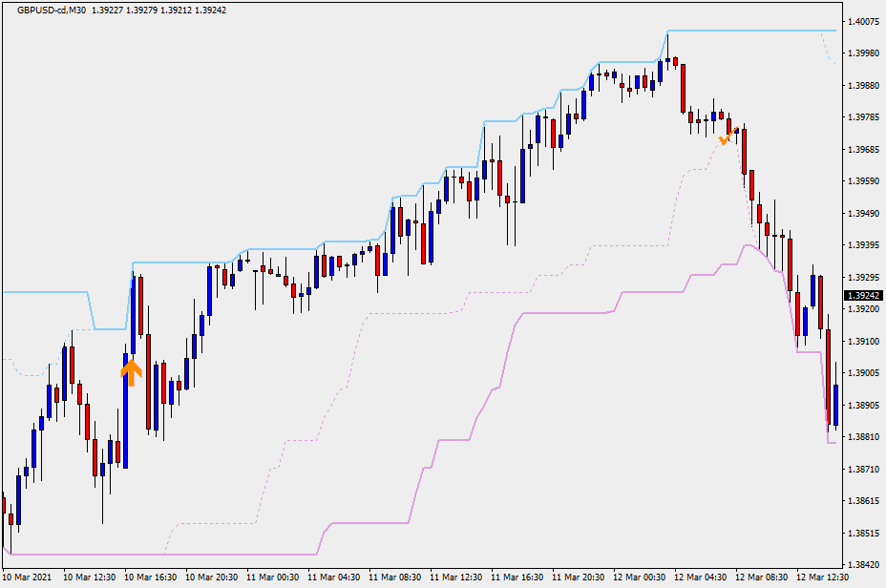The height and width of the screenshot is (588, 886).
Task: Select the 12 Mar 12:30 time label
Action: click(x=824, y=577)
